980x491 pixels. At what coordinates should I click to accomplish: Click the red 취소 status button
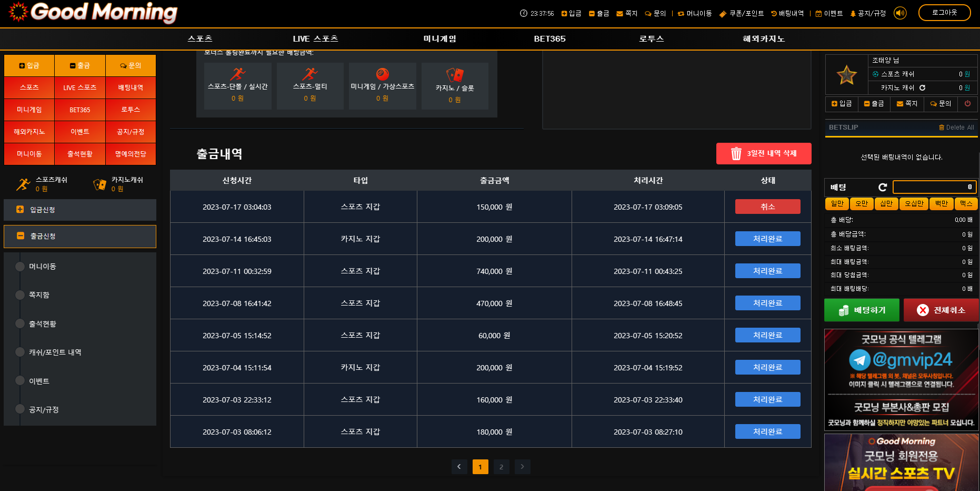pos(767,207)
